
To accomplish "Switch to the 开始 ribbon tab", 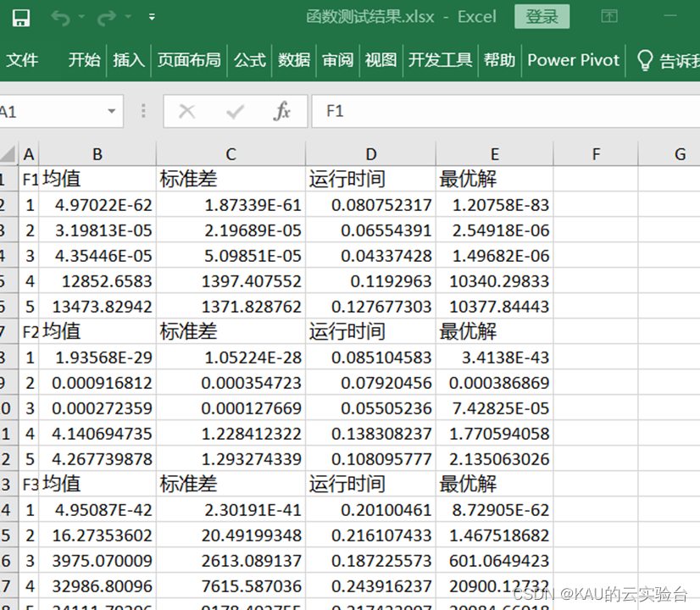I will [85, 60].
